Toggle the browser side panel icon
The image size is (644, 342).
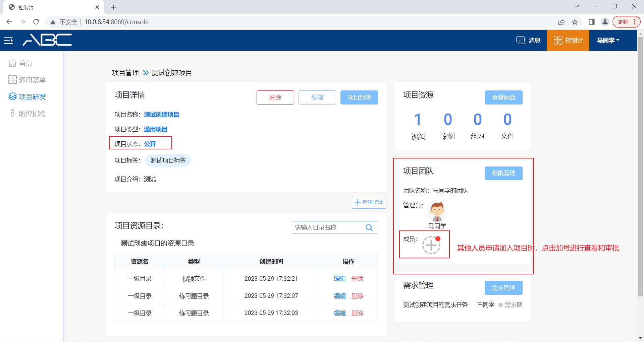coord(592,22)
